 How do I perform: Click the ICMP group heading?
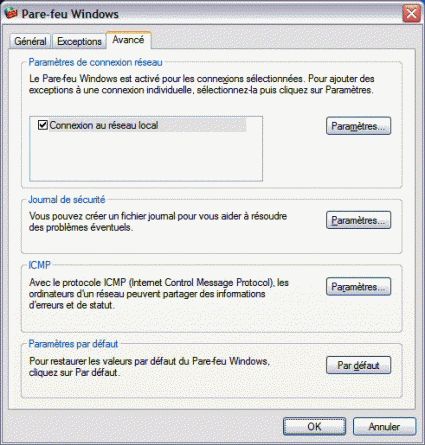click(x=39, y=265)
